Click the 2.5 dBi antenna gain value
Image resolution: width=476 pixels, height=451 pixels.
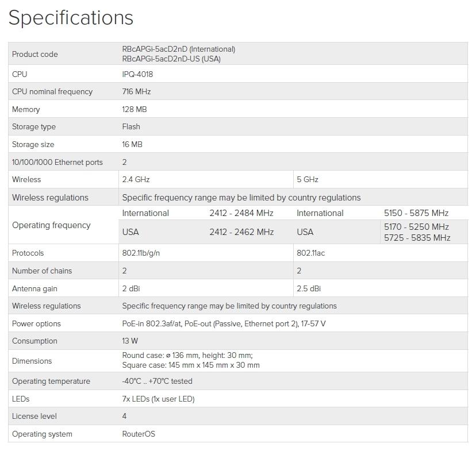point(309,288)
